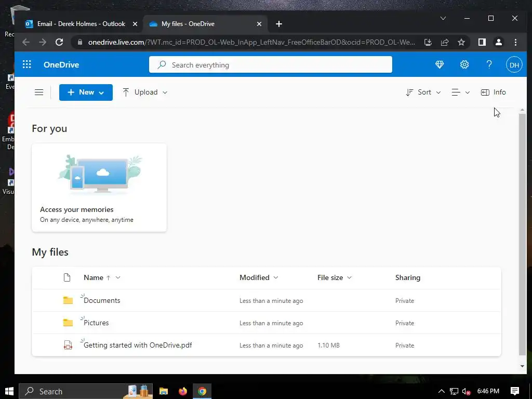This screenshot has width=532, height=399.
Task: Click Private sharing status for Pictures
Action: tap(404, 323)
